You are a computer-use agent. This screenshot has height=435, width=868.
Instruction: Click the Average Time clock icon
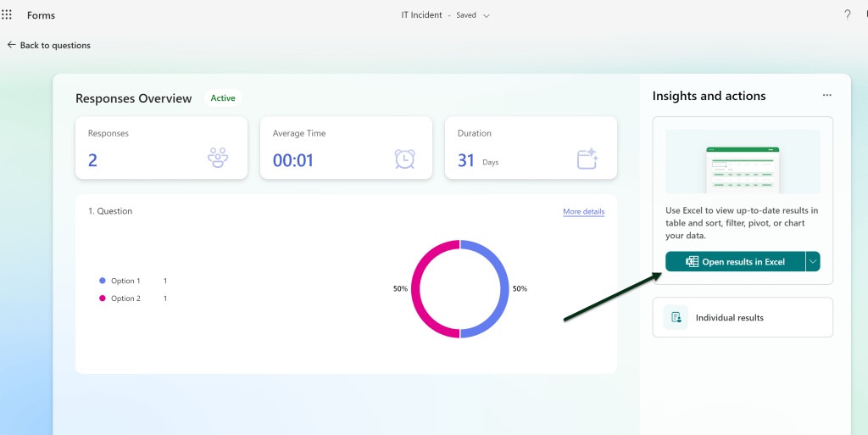[404, 159]
